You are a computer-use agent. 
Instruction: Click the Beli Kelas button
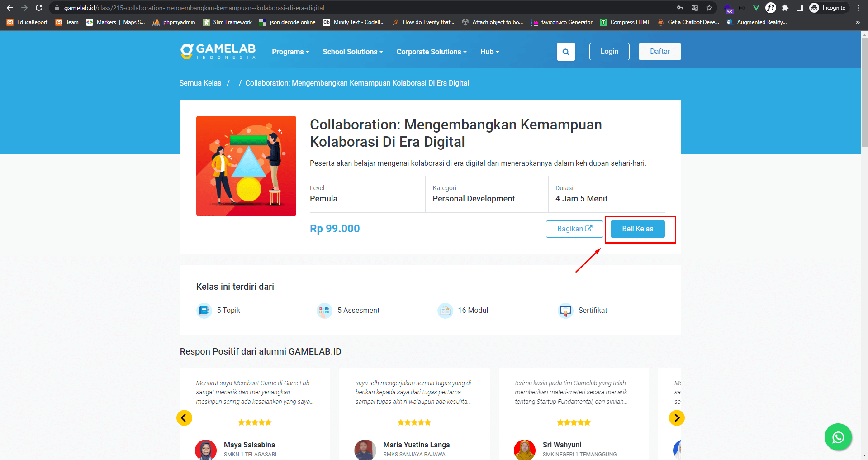[x=637, y=229]
